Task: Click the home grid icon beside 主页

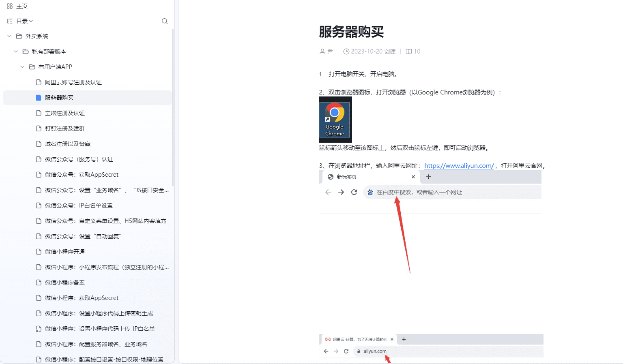Action: pyautogui.click(x=10, y=6)
